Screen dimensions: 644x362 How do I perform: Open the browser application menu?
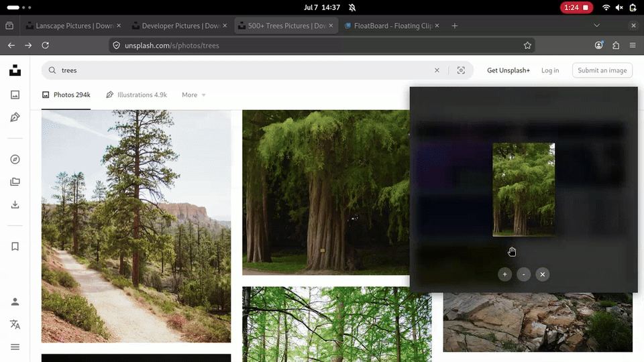click(633, 45)
